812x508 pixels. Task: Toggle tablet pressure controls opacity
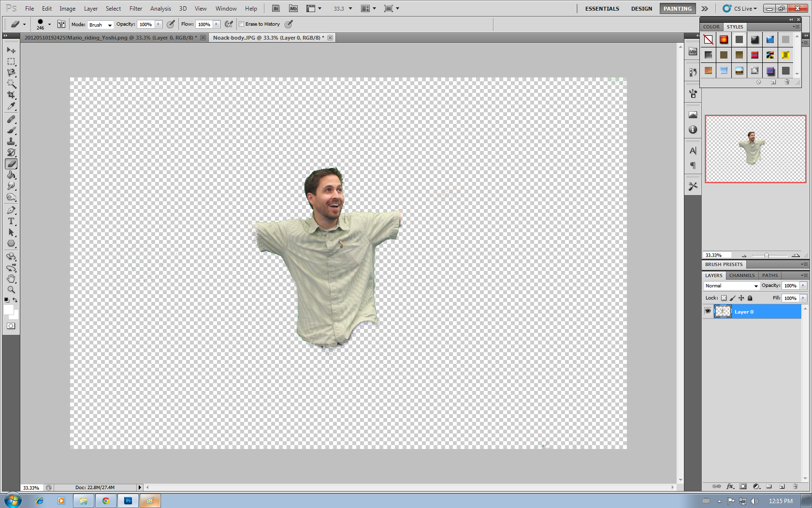click(x=171, y=24)
